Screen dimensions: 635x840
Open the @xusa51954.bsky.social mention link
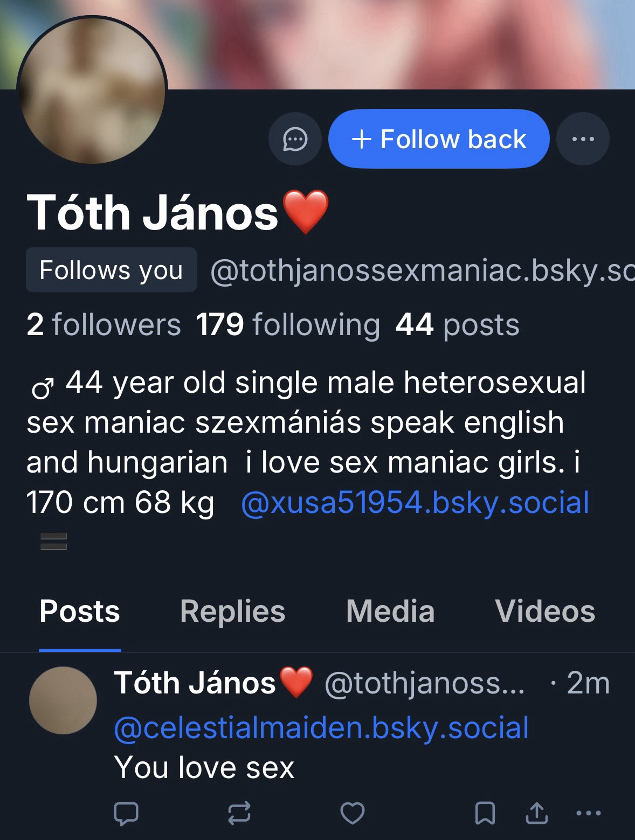coord(415,503)
